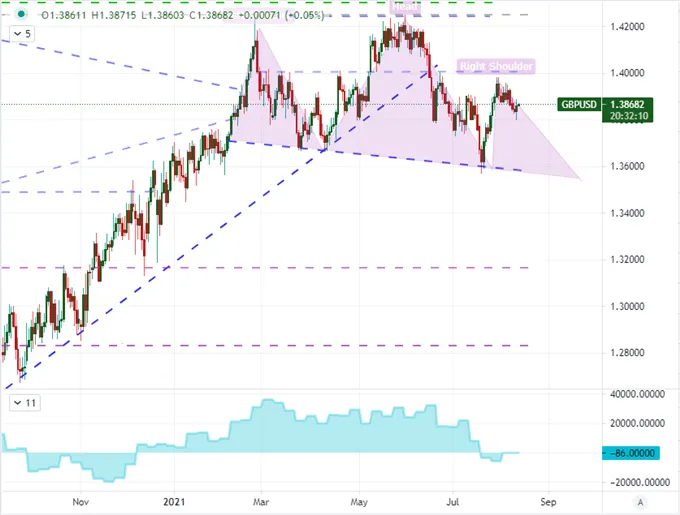This screenshot has width=680, height=515.
Task: Select the Head pattern label at the top
Action: tap(404, 6)
